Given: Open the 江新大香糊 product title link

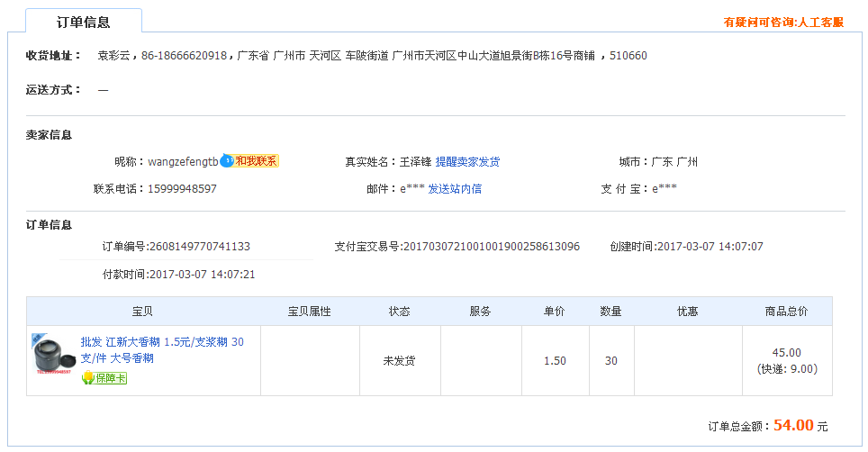Looking at the screenshot, I should click(161, 349).
